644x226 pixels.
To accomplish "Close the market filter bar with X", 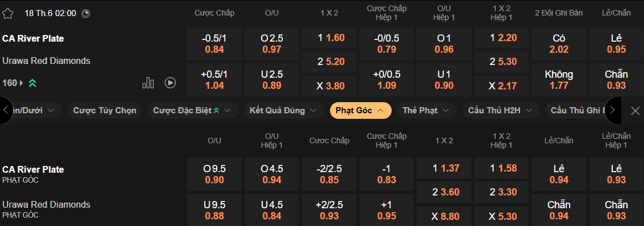I will (x=635, y=111).
